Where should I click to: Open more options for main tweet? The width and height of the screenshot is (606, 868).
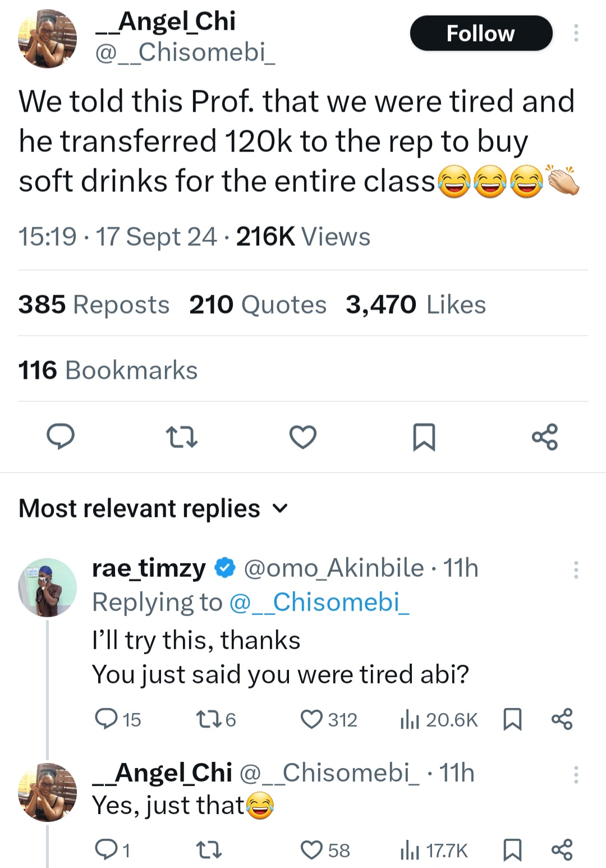click(x=576, y=33)
